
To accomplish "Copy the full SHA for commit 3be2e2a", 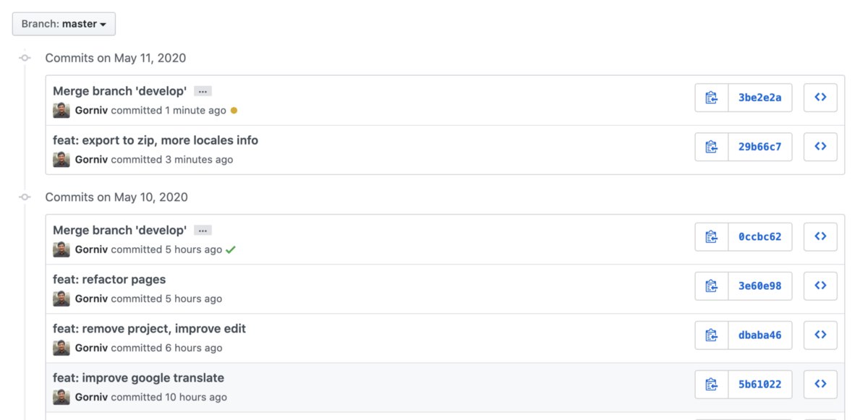I will point(712,98).
